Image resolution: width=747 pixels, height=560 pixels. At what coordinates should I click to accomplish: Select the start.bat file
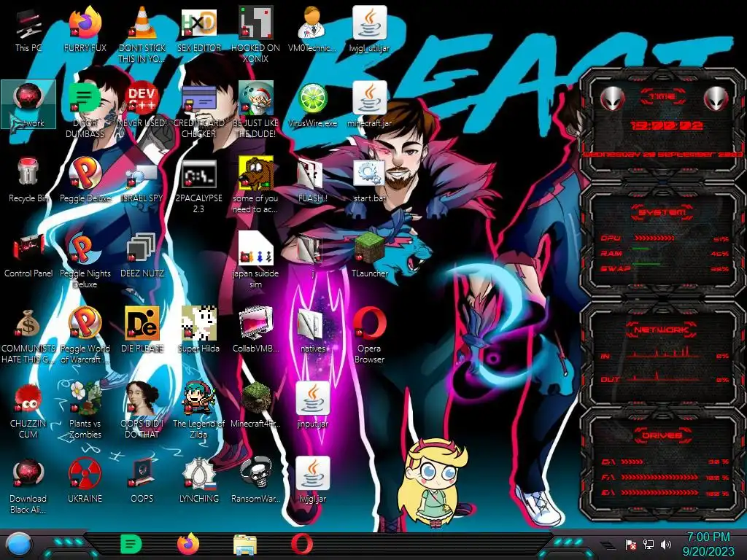coord(370,181)
